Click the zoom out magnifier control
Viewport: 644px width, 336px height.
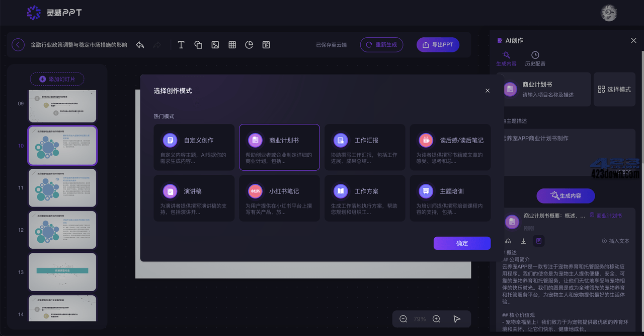pyautogui.click(x=403, y=318)
